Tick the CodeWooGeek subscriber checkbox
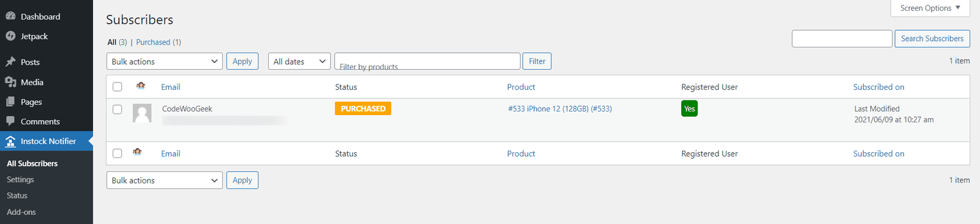 (118, 110)
